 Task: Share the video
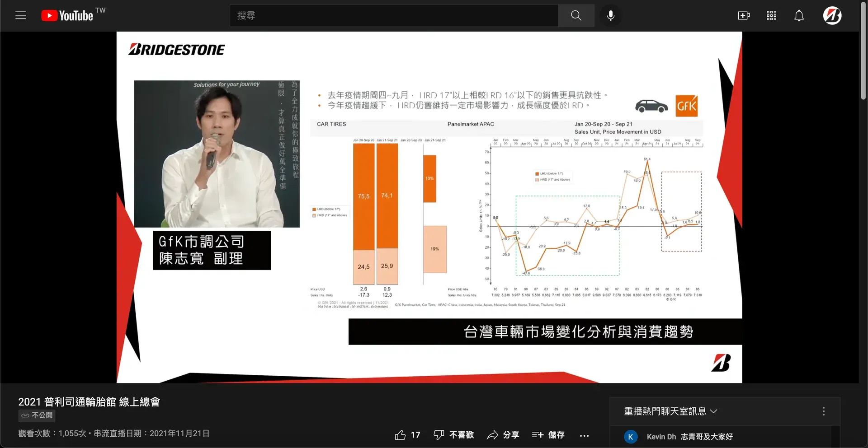pyautogui.click(x=503, y=435)
